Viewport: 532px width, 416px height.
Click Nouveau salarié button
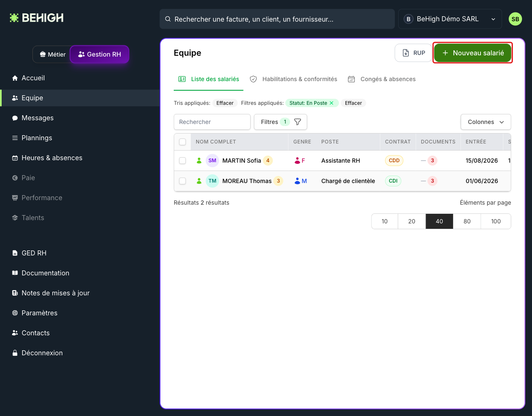(x=473, y=53)
